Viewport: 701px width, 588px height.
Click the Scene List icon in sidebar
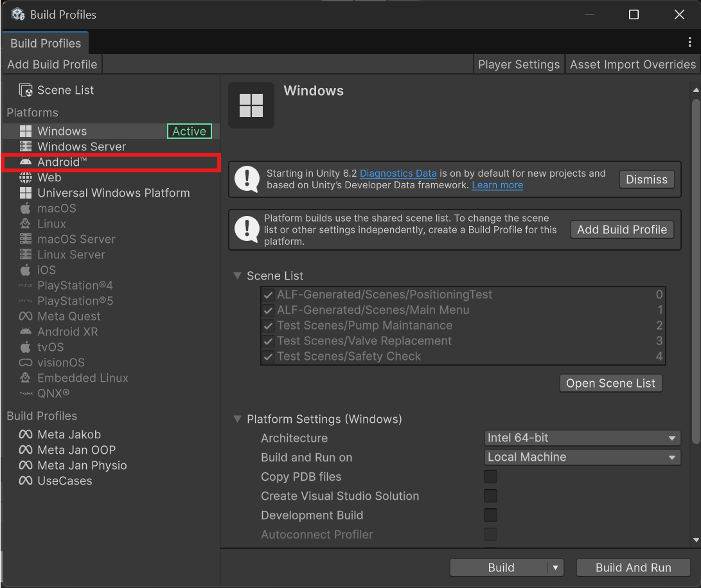tap(26, 91)
